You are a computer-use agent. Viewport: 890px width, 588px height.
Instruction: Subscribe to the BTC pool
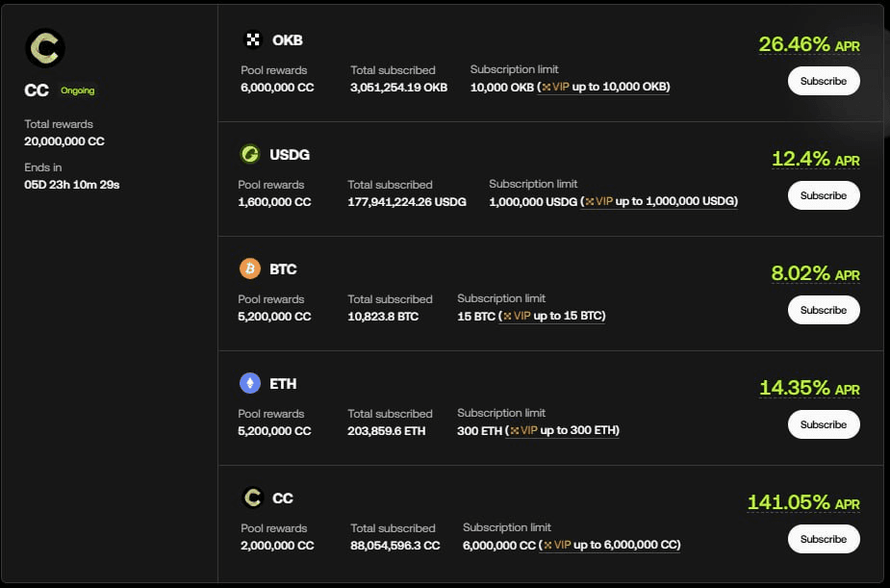tap(824, 310)
